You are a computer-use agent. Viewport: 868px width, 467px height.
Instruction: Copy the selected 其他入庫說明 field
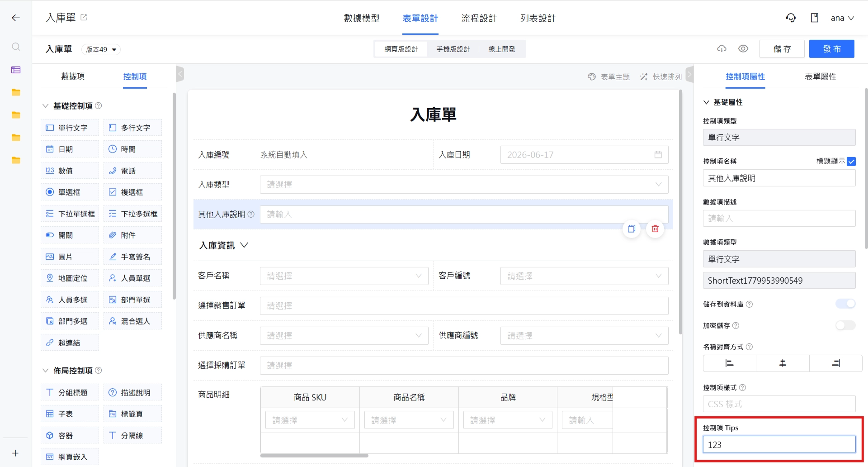coord(632,229)
